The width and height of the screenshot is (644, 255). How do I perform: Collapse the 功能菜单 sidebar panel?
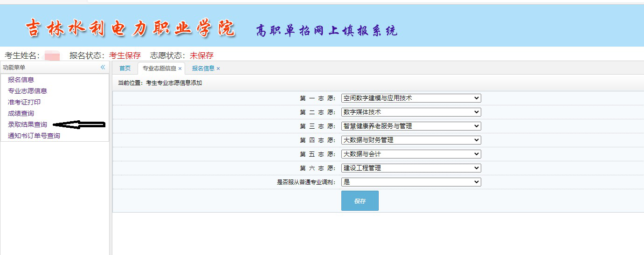pos(103,68)
